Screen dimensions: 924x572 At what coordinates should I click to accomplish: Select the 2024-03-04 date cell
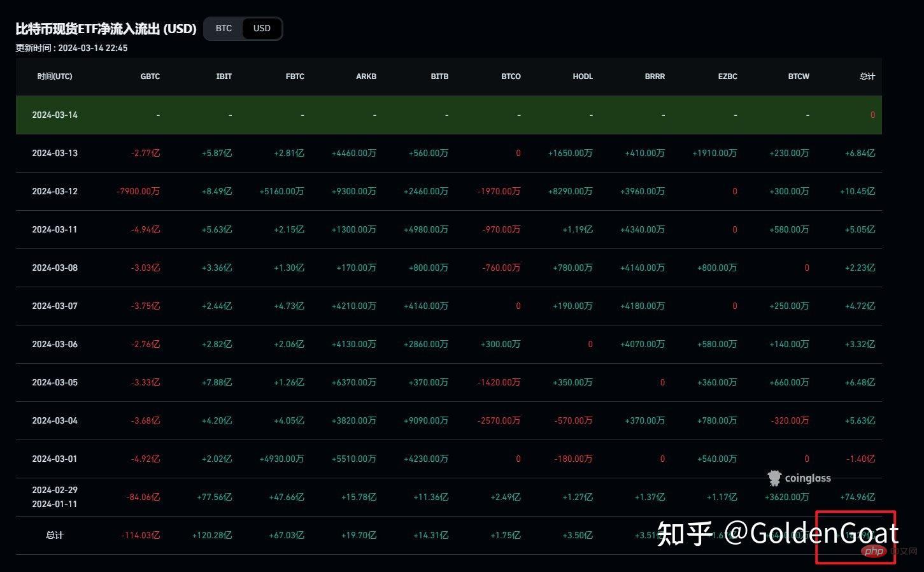click(x=55, y=421)
